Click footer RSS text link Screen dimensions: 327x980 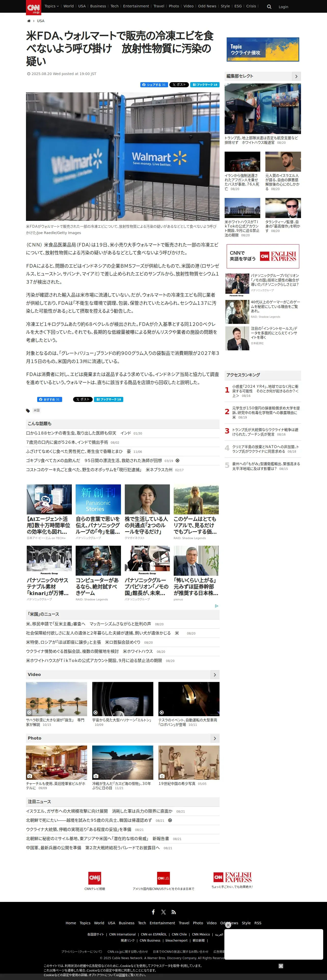tap(258, 923)
